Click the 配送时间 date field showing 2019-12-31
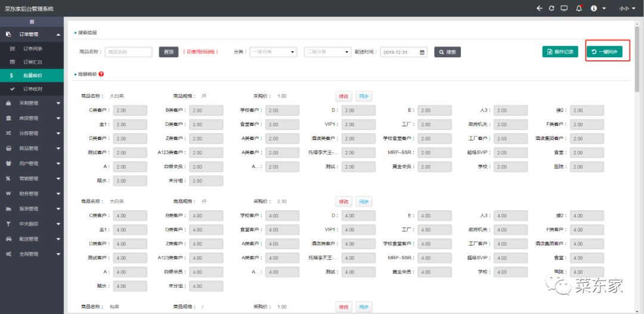 403,52
